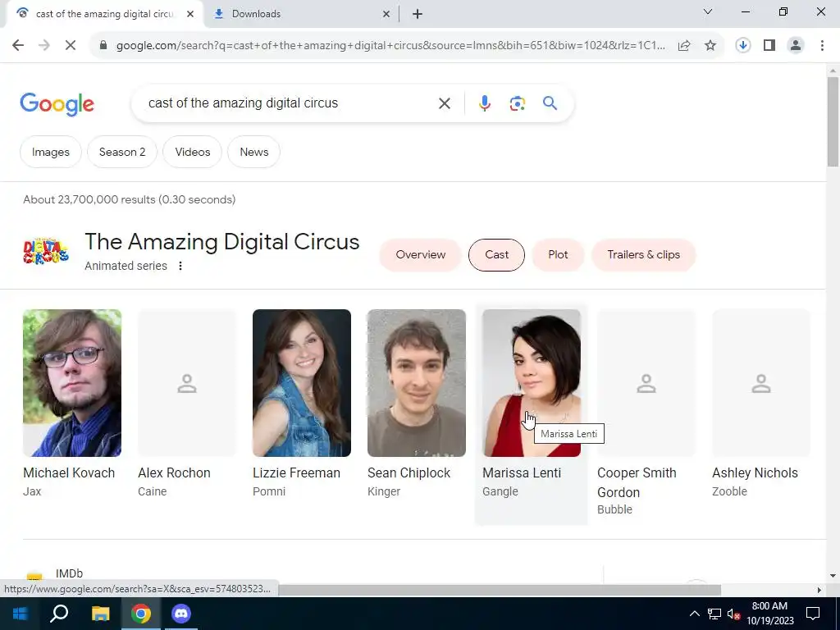840x630 pixels.
Task: Click the Digital Circus logo thumbnail
Action: [x=46, y=251]
